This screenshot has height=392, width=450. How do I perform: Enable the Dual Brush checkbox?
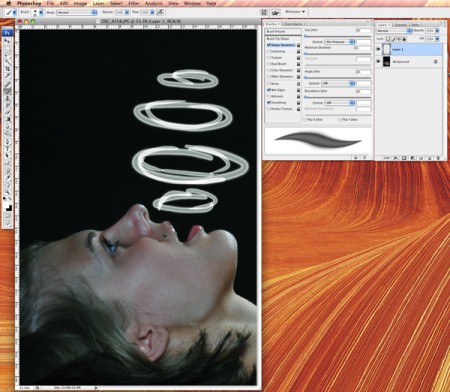(269, 64)
